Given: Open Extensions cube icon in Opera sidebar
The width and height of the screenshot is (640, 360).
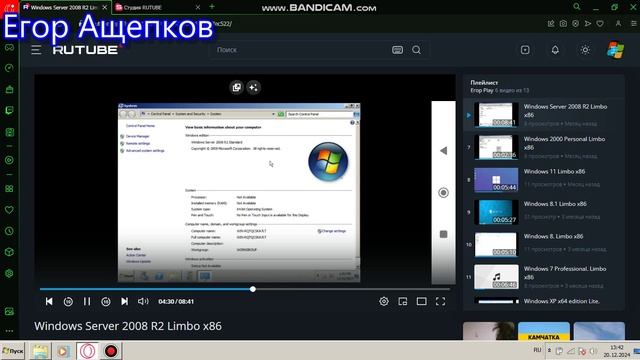Looking at the screenshot, I should [9, 252].
